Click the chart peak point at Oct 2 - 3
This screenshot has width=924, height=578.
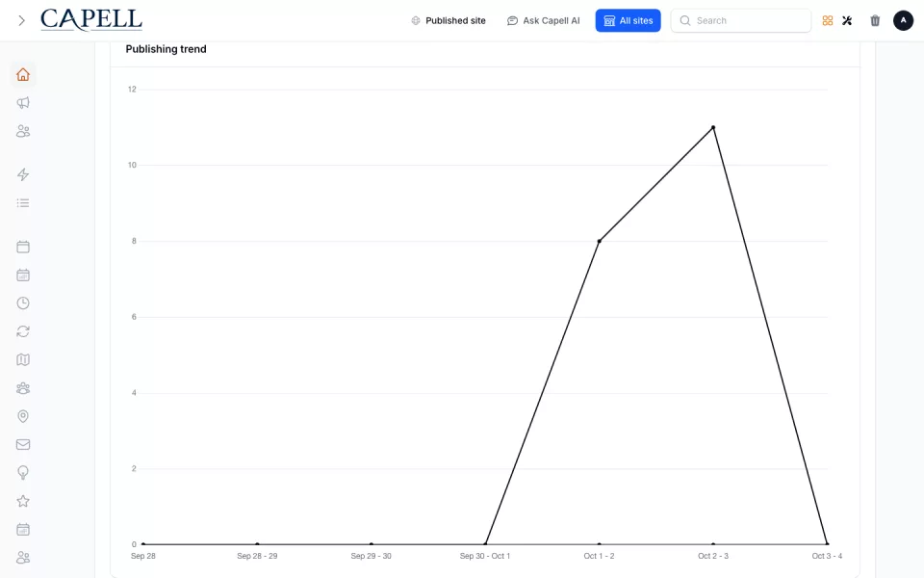[713, 127]
